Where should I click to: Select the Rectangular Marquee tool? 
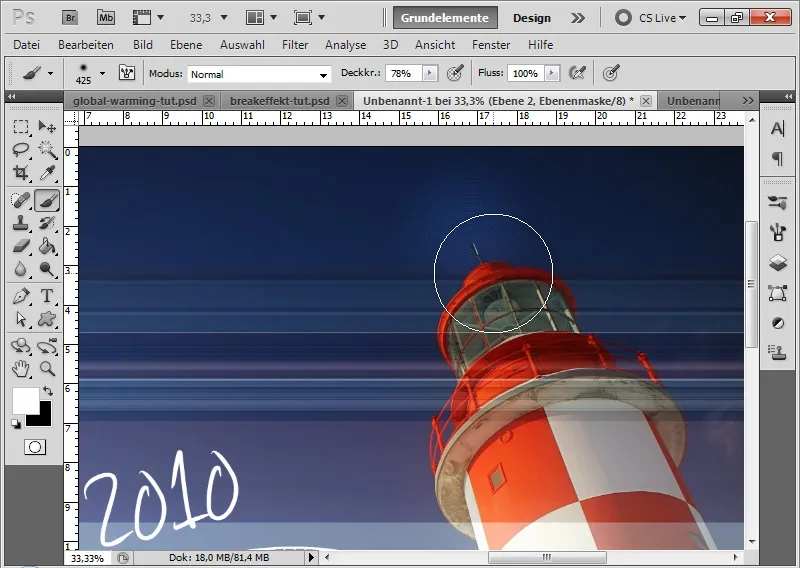tap(20, 126)
